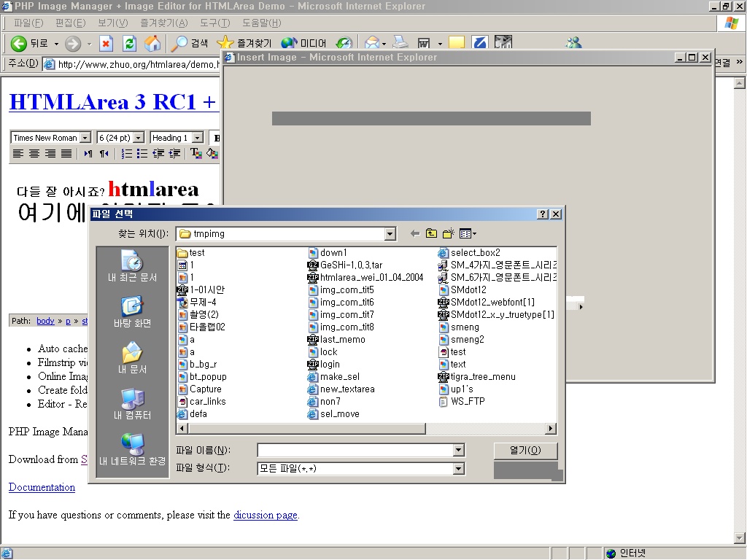Select the img_com_tit5 file
The width and height of the screenshot is (747, 560).
pos(341,289)
